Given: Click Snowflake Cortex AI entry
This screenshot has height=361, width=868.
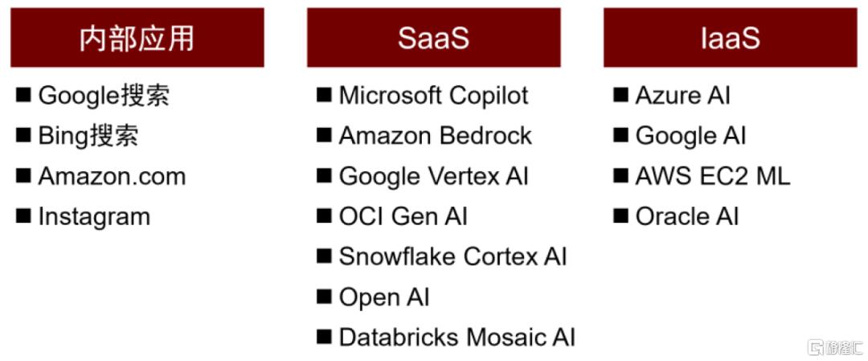Looking at the screenshot, I should [452, 257].
